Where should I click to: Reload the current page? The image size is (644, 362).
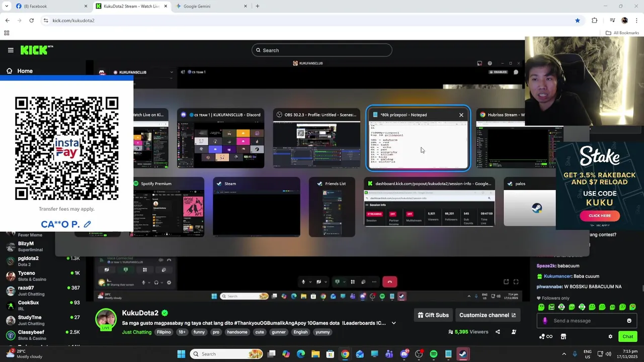click(31, 21)
